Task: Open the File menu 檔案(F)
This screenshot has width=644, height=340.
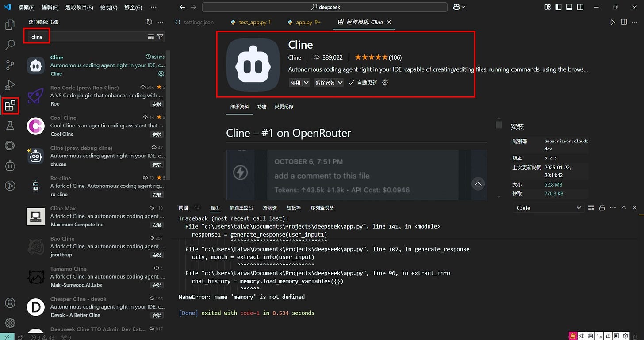Action: point(27,8)
